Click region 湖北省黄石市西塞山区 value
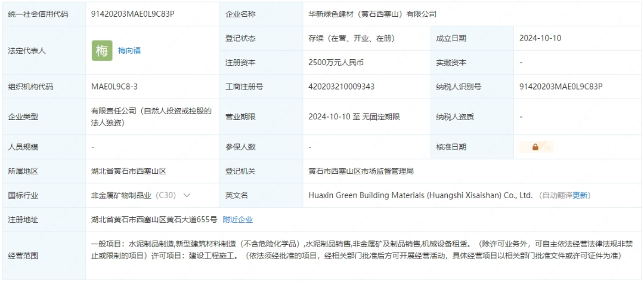 coord(129,171)
